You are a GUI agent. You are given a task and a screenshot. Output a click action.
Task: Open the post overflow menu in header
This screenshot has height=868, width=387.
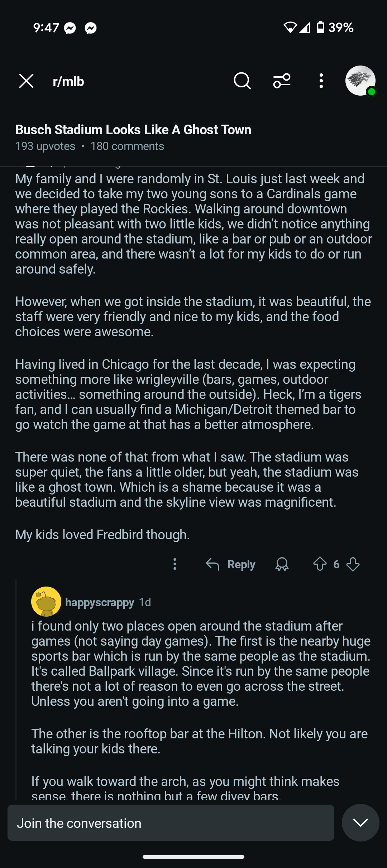[x=321, y=81]
